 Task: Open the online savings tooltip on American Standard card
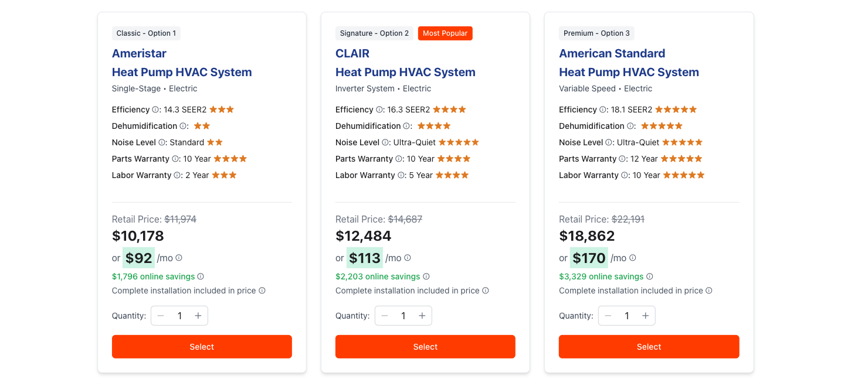point(650,276)
